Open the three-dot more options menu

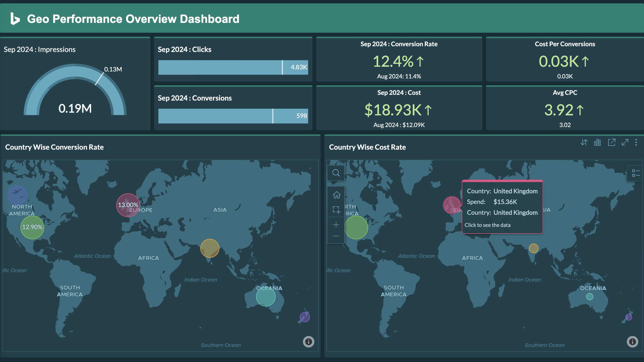pos(636,143)
